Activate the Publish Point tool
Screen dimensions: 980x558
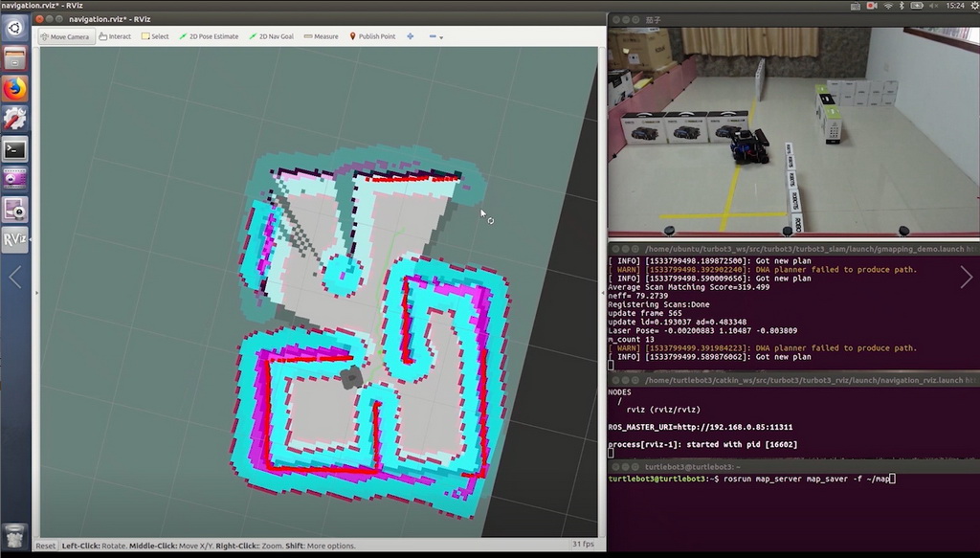pos(372,36)
